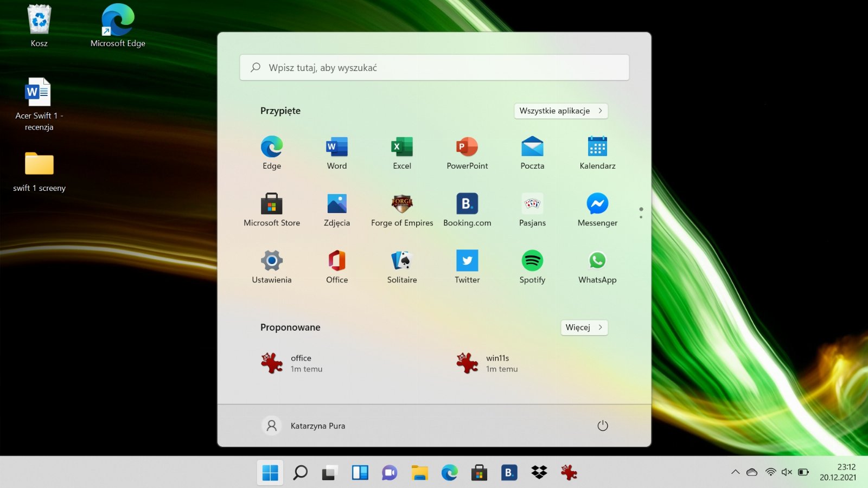Open Teams Chat from taskbar

(390, 473)
